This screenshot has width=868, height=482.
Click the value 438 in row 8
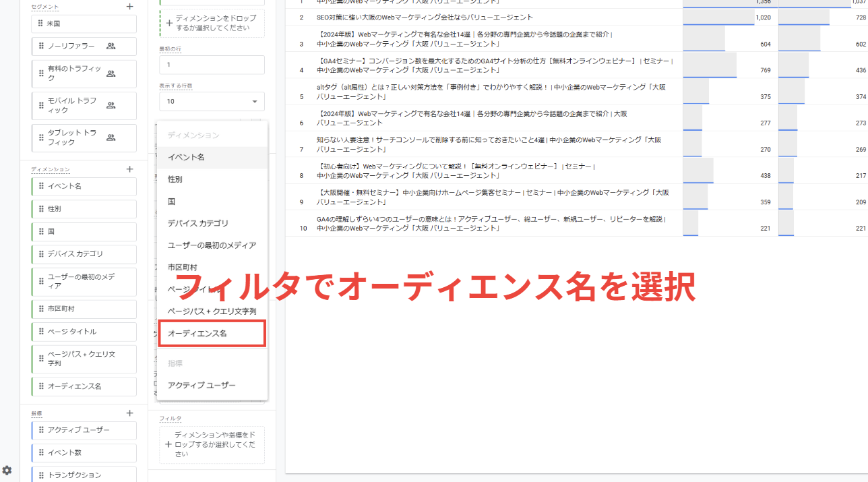(766, 175)
